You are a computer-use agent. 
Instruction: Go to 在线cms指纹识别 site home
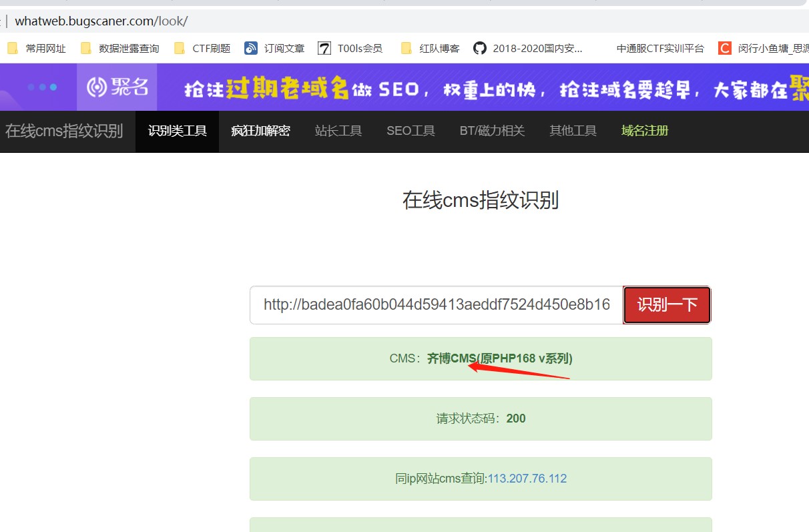tap(64, 131)
